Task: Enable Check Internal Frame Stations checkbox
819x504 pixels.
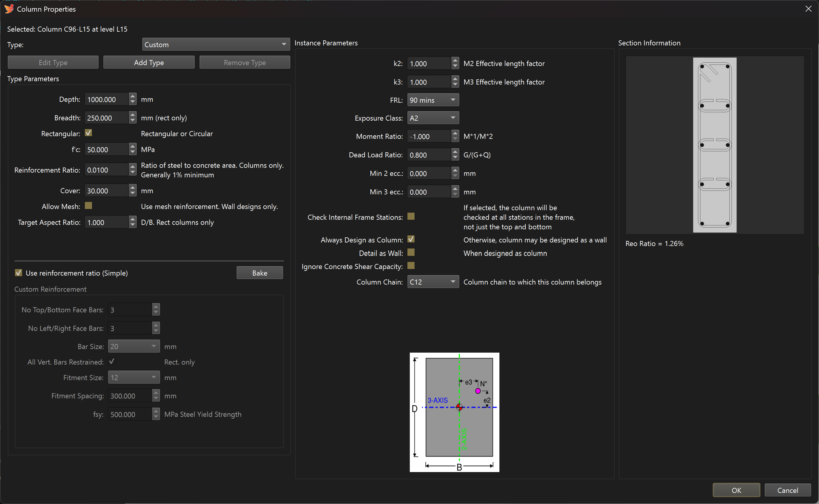Action: point(411,217)
